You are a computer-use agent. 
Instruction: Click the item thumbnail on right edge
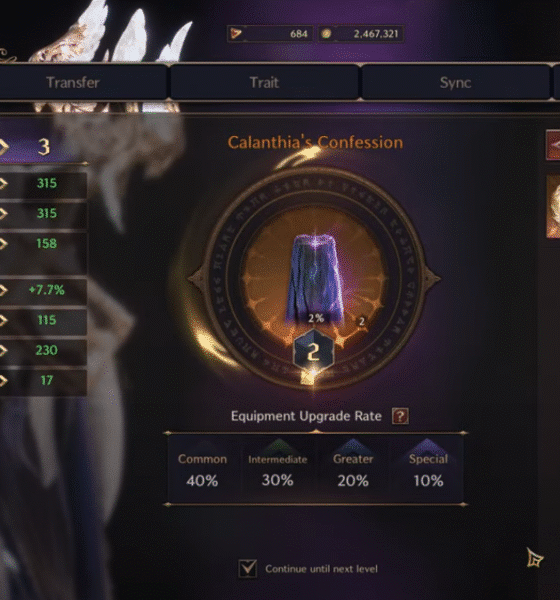553,207
